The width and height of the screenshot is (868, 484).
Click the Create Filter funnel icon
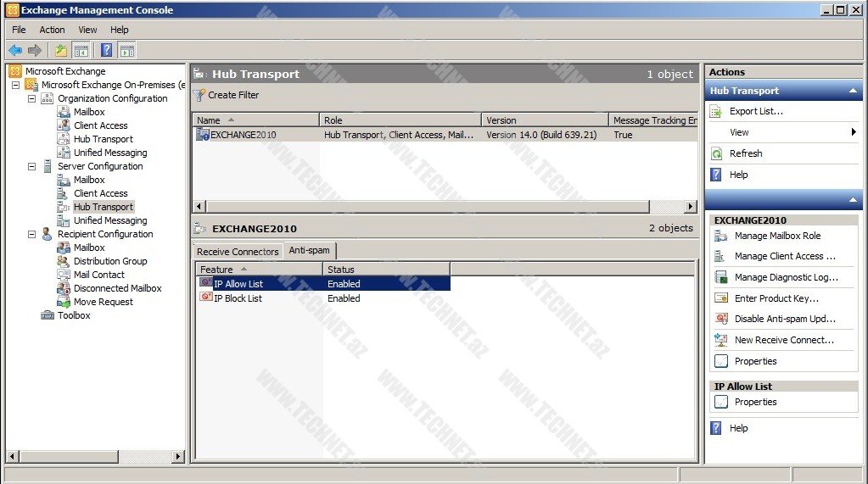pyautogui.click(x=199, y=95)
